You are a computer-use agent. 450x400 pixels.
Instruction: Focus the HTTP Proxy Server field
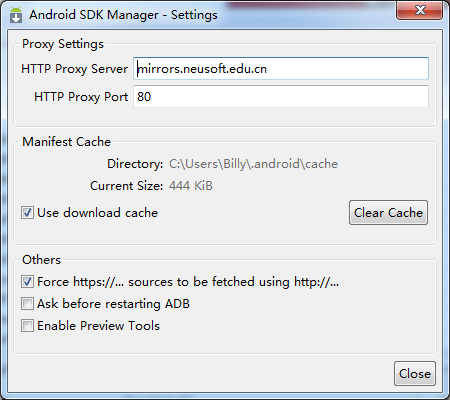[x=281, y=69]
